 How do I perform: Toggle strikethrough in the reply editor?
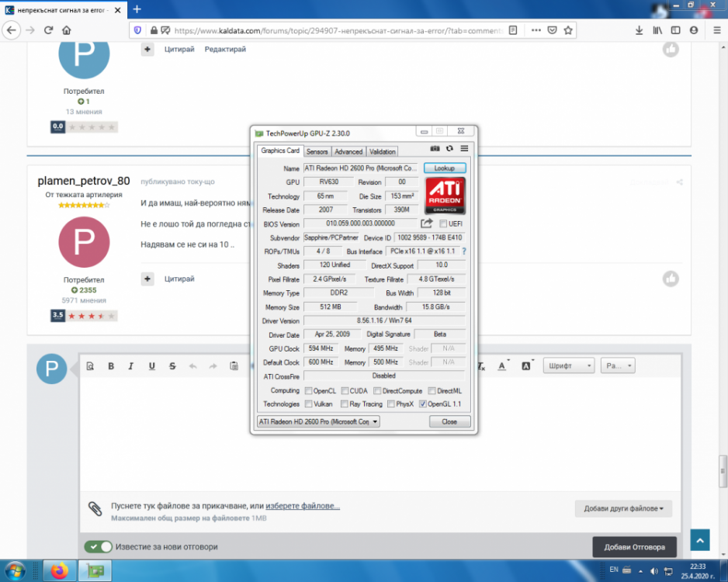tap(172, 366)
